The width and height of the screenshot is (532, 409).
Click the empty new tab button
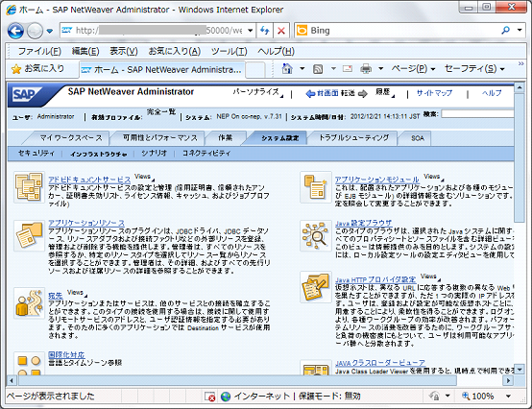254,70
